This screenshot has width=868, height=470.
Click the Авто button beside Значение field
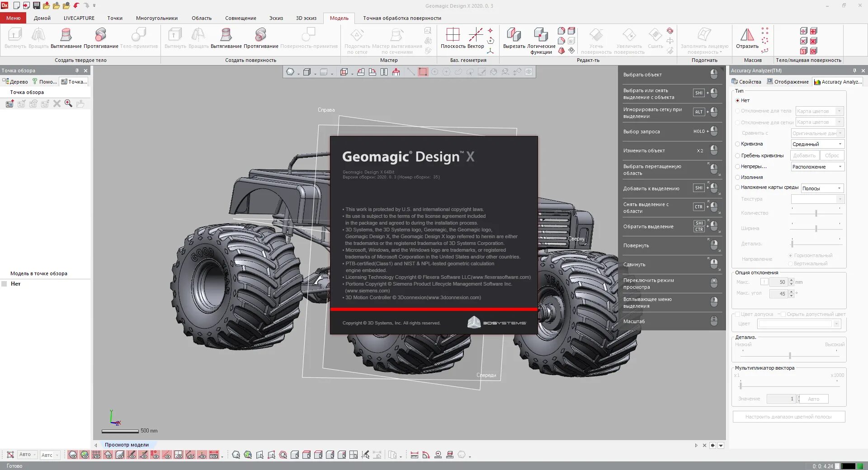[814, 399]
